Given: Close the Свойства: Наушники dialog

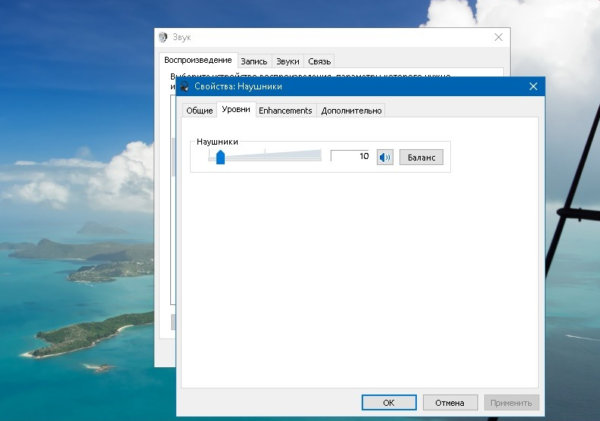Looking at the screenshot, I should click(x=533, y=87).
